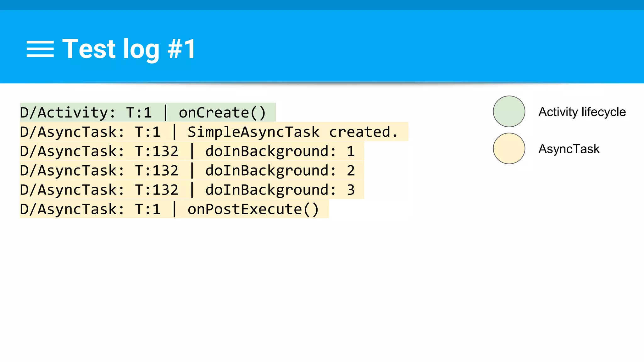Select the yellow AsyncTask legend circle

click(x=509, y=148)
